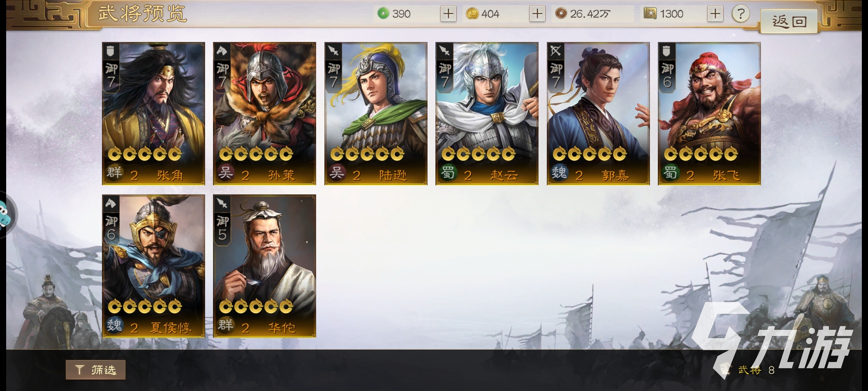Open the 夏侯惇 general card
This screenshot has width=868, height=391.
click(x=153, y=266)
